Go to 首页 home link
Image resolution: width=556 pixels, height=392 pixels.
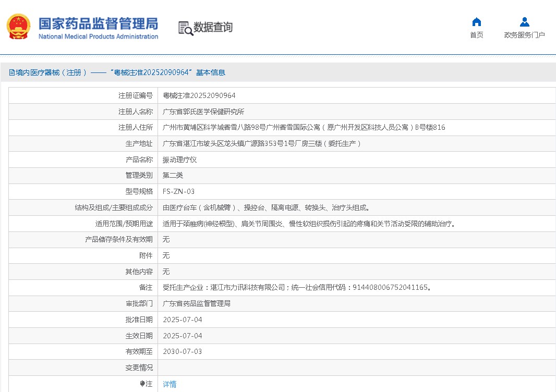(477, 35)
